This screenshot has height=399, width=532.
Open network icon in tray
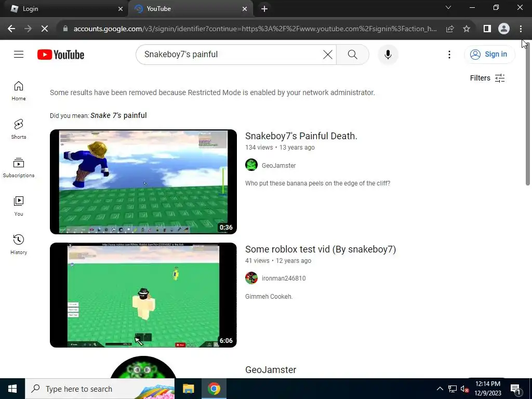[x=453, y=389]
